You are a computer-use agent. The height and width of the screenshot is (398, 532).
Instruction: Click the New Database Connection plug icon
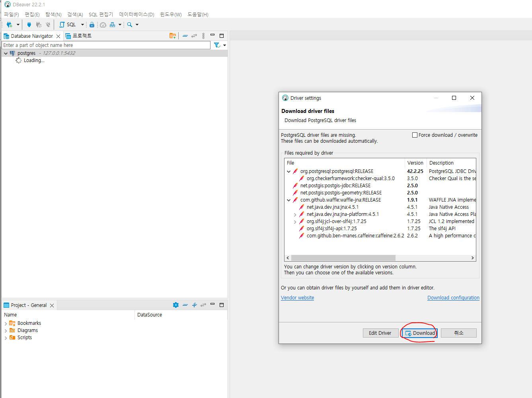(x=9, y=25)
